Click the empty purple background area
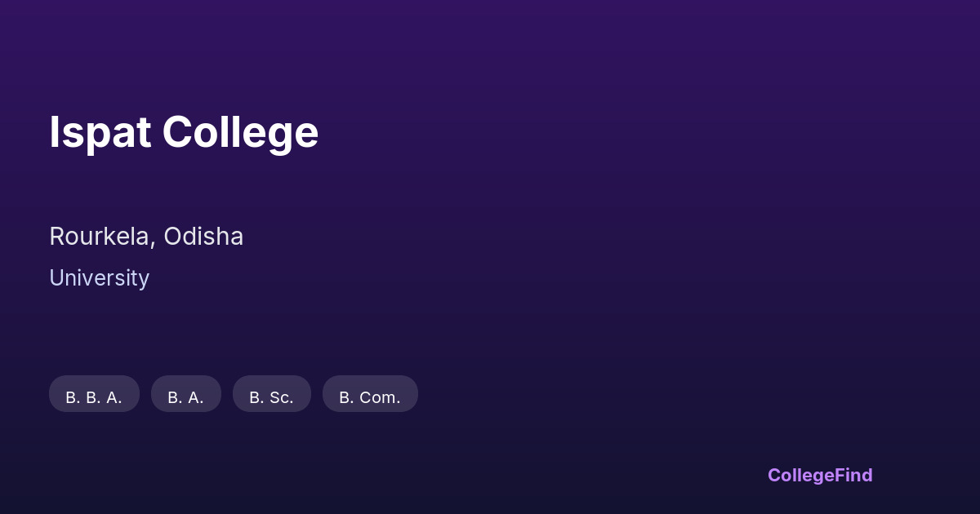 [x=653, y=245]
